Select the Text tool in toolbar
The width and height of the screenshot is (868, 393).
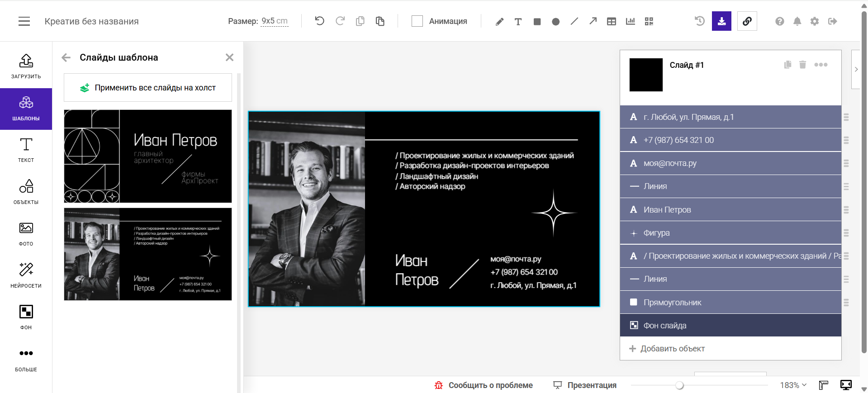518,22
